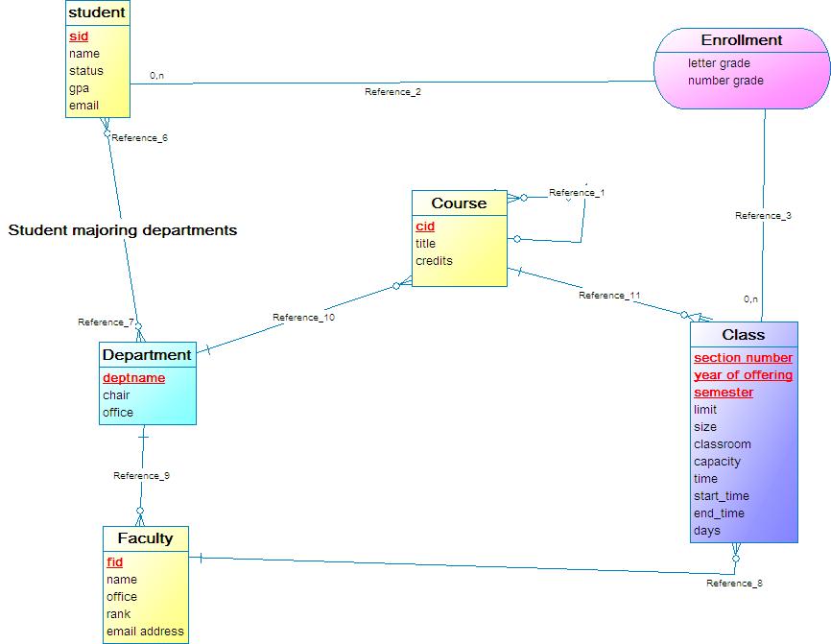Click the Enrollment entity header
831x644 pixels.
pyautogui.click(x=741, y=40)
